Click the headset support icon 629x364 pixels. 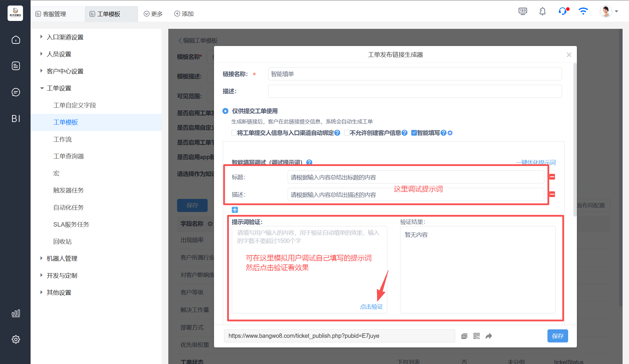pyautogui.click(x=563, y=12)
